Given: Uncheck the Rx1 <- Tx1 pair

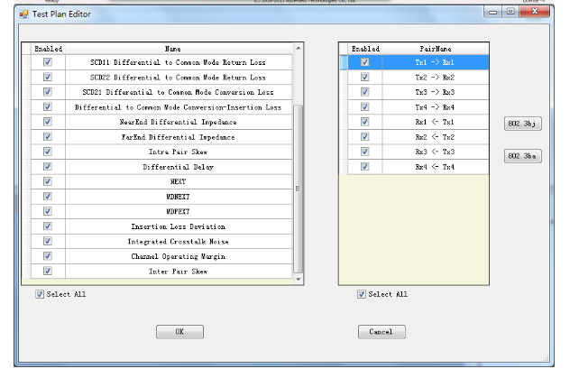Looking at the screenshot, I should (x=365, y=122).
